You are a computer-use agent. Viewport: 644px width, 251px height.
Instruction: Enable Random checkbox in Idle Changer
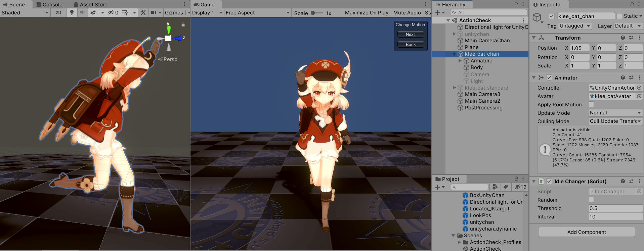(x=591, y=200)
